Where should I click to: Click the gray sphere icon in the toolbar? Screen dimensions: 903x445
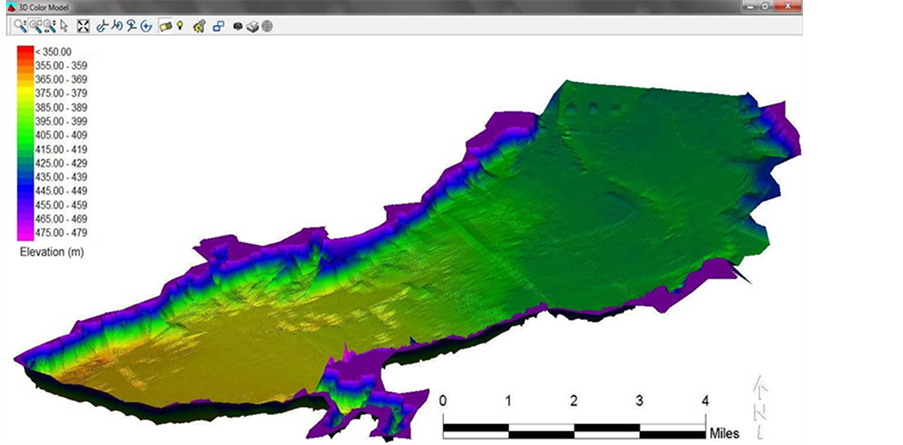pos(267,25)
